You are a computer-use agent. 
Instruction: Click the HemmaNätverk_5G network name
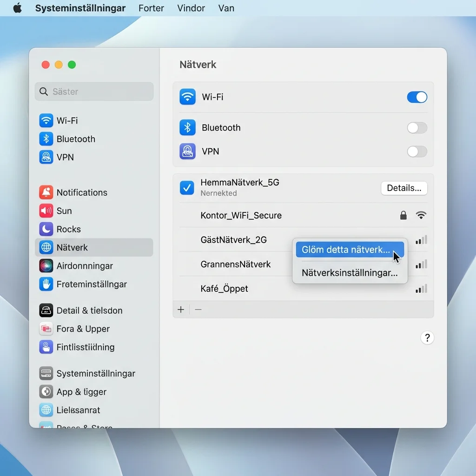(x=240, y=182)
